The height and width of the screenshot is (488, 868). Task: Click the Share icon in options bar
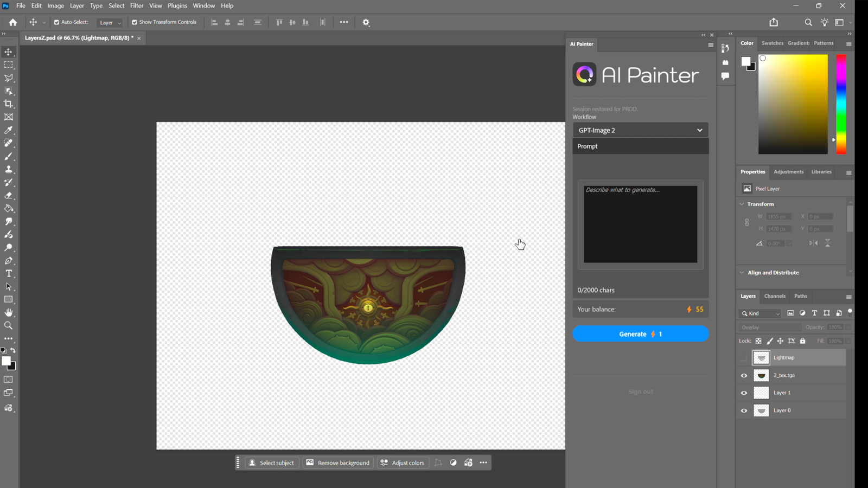pyautogui.click(x=774, y=22)
